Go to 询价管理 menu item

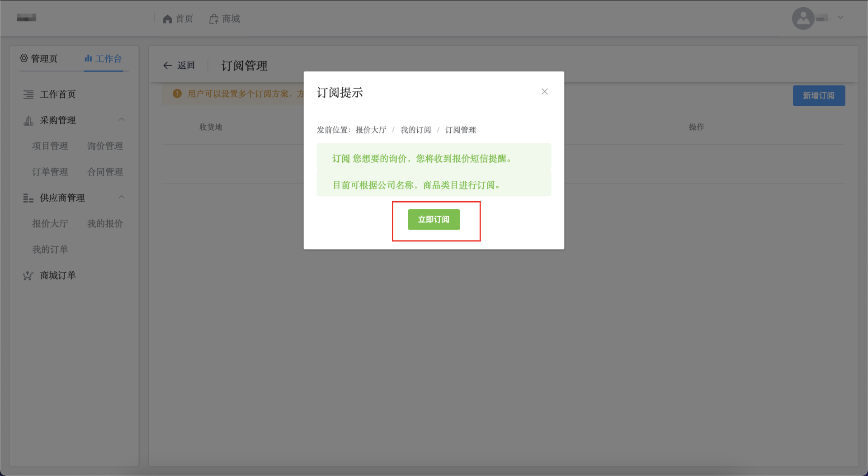105,146
